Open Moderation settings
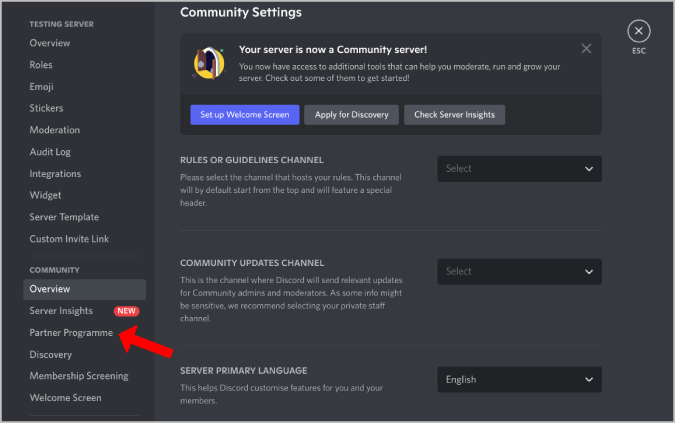 [x=55, y=130]
